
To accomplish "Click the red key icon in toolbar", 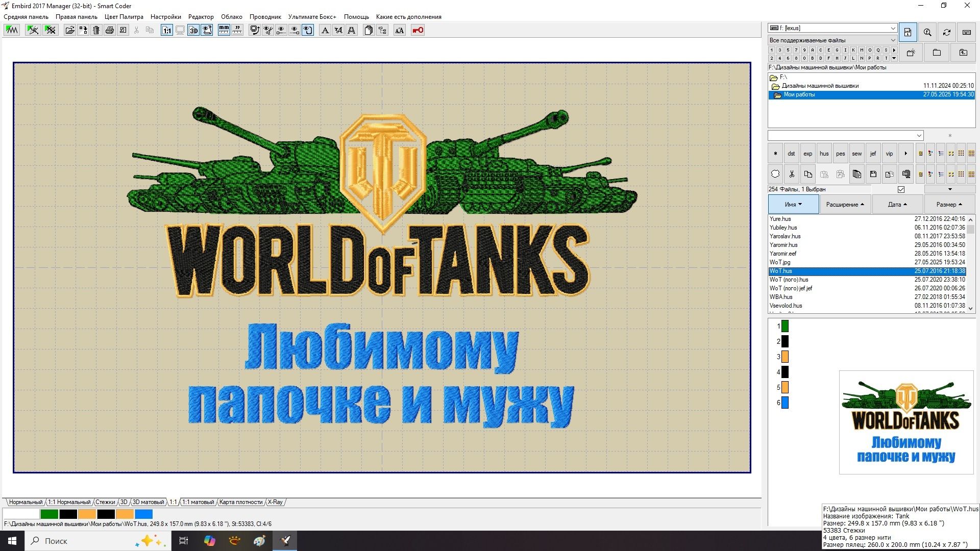I will [418, 30].
